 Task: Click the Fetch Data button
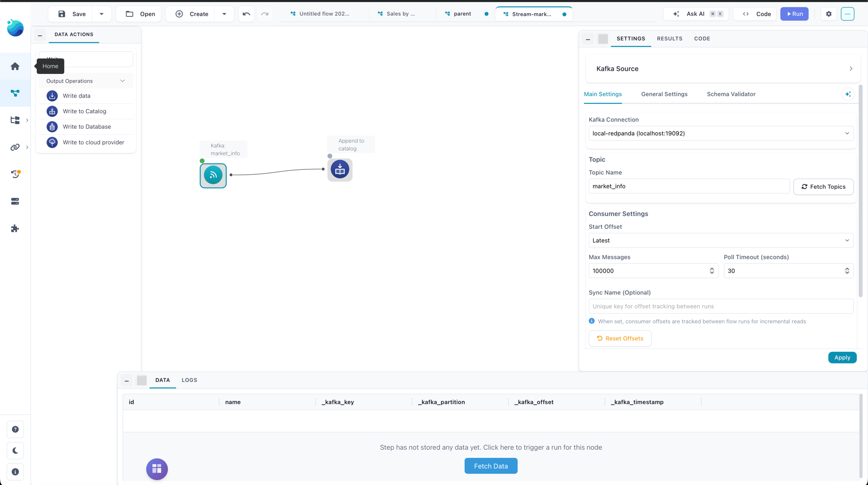(x=491, y=466)
